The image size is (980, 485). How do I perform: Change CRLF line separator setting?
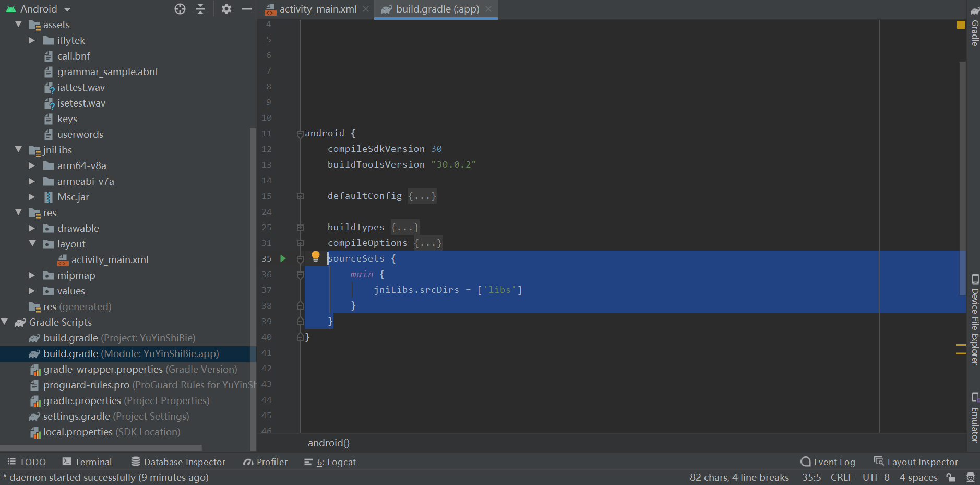coord(842,477)
